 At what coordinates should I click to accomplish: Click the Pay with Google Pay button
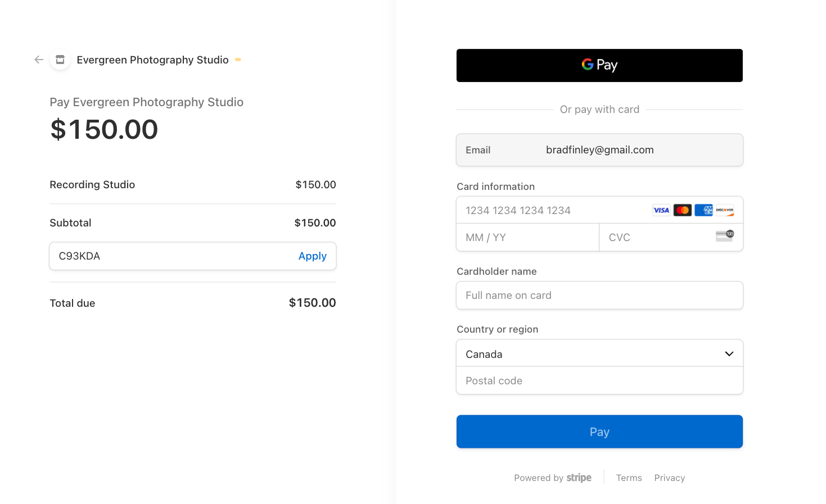[x=599, y=65]
